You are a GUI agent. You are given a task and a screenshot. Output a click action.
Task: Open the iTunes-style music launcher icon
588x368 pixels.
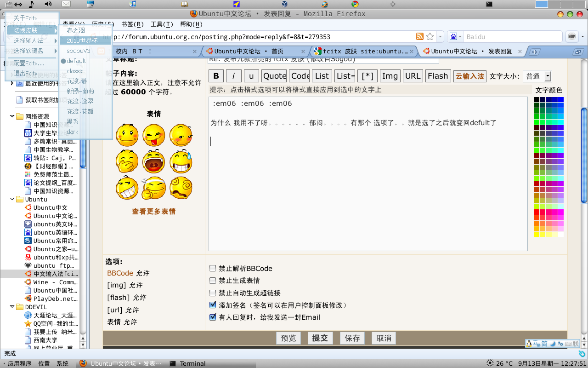tap(133, 4)
